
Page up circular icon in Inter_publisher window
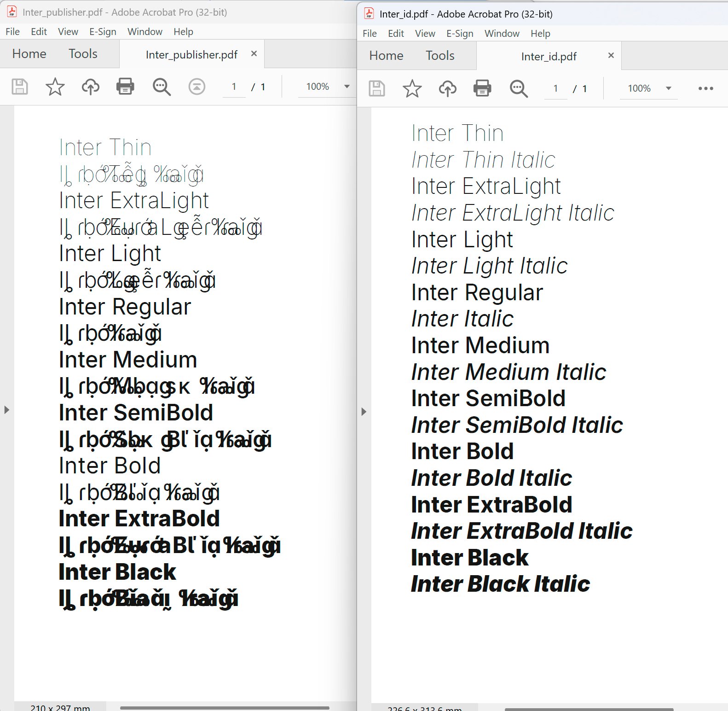pos(197,87)
